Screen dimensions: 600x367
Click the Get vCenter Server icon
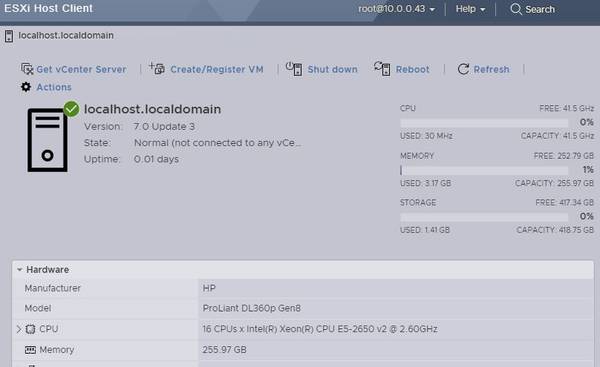coord(27,69)
